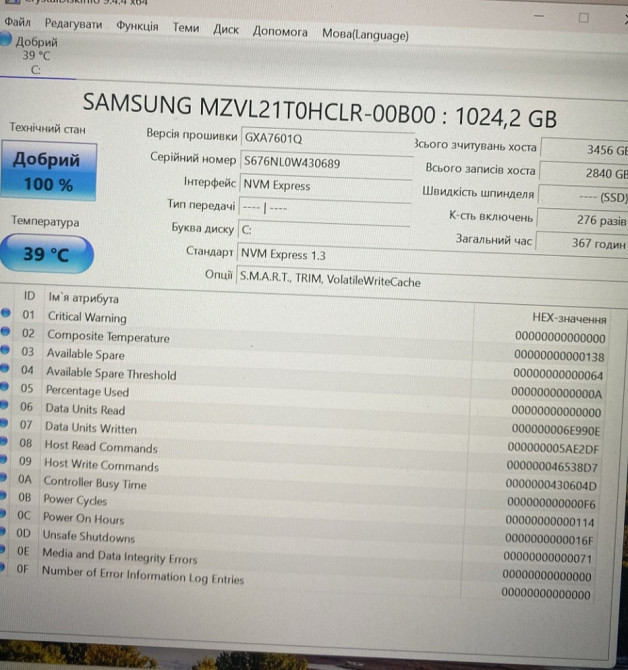Click the blue status icon for Data Units Read

coord(4,407)
